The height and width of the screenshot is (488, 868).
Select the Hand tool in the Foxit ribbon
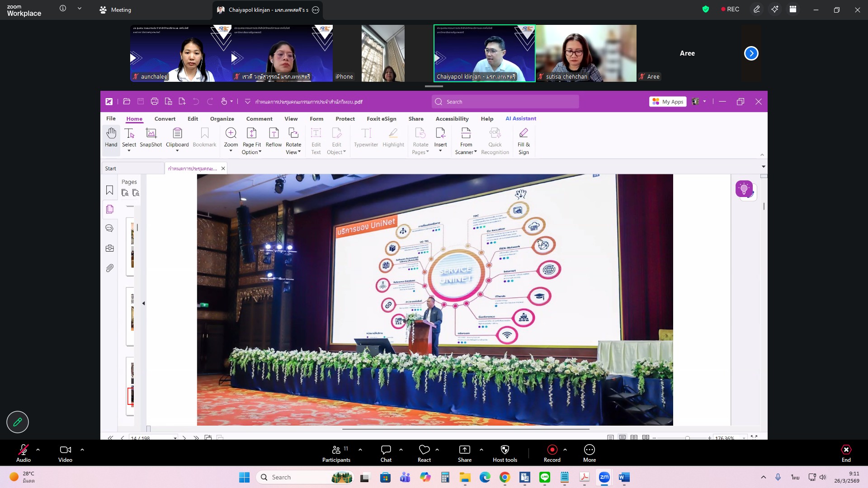tap(111, 137)
